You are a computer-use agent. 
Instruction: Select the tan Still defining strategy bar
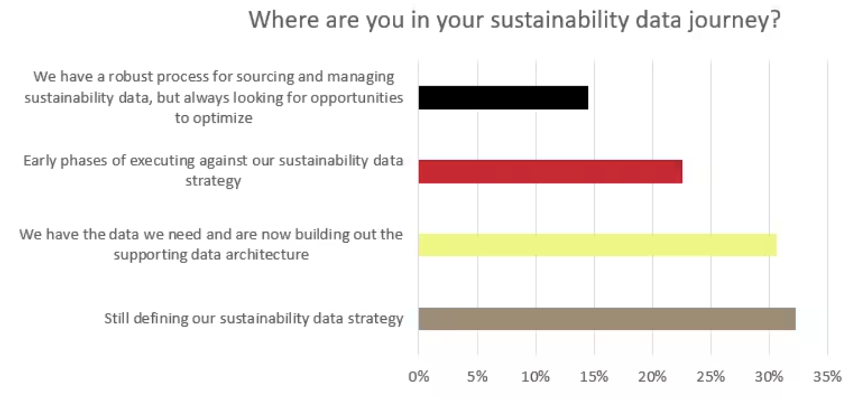[x=607, y=319]
